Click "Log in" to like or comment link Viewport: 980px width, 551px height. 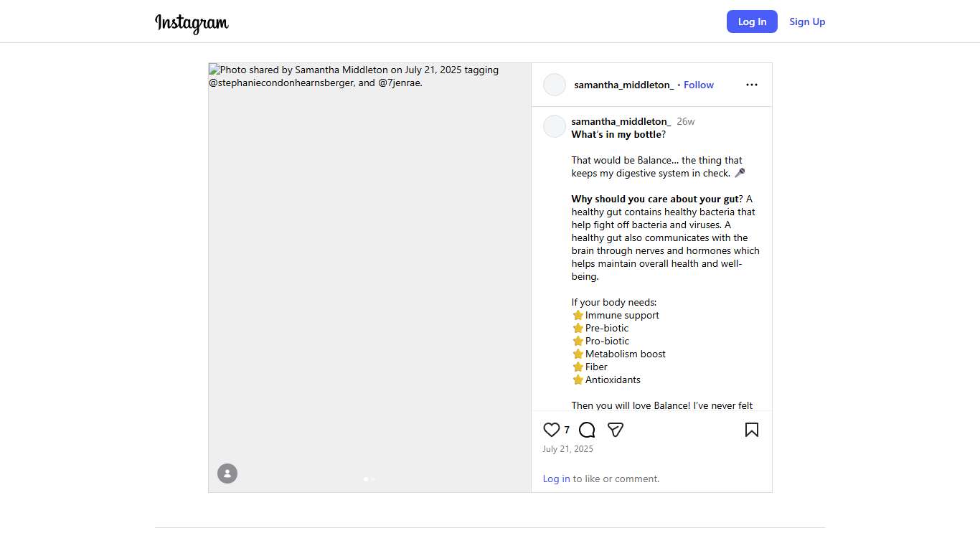click(x=556, y=479)
